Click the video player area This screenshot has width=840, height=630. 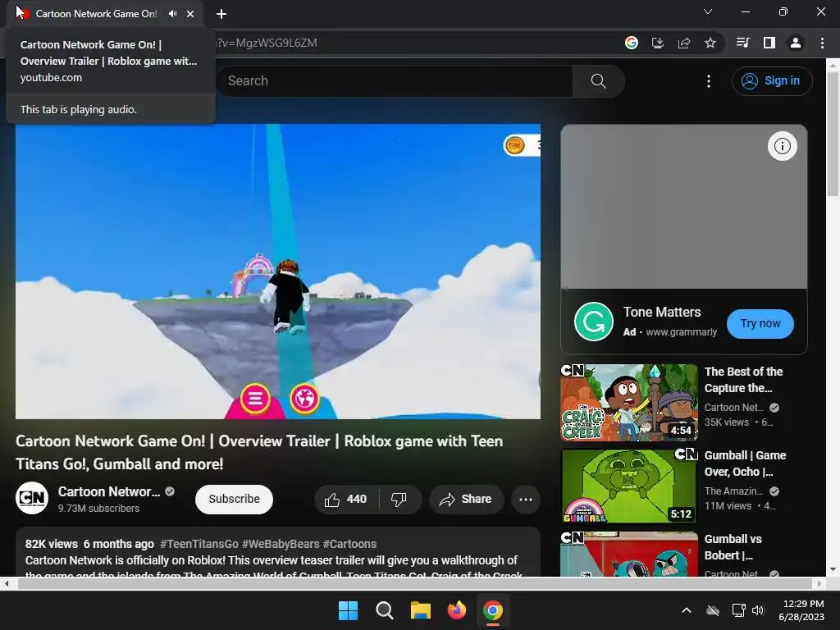[278, 271]
